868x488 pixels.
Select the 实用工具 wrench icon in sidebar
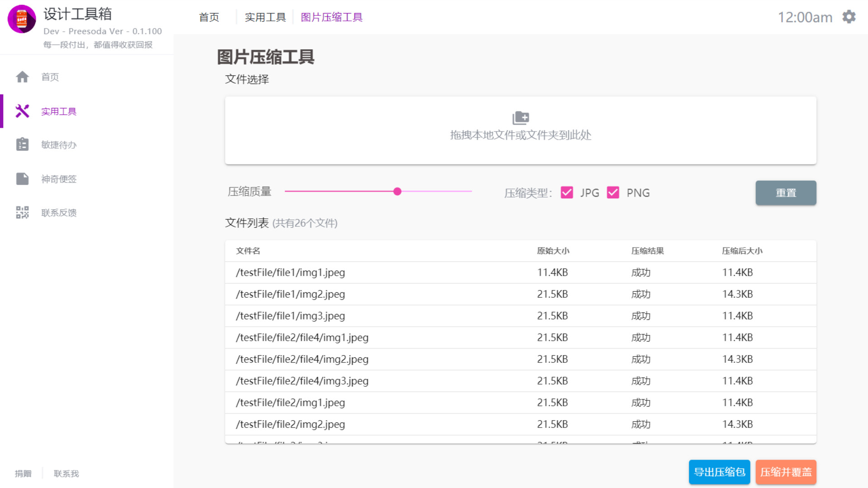(x=22, y=111)
